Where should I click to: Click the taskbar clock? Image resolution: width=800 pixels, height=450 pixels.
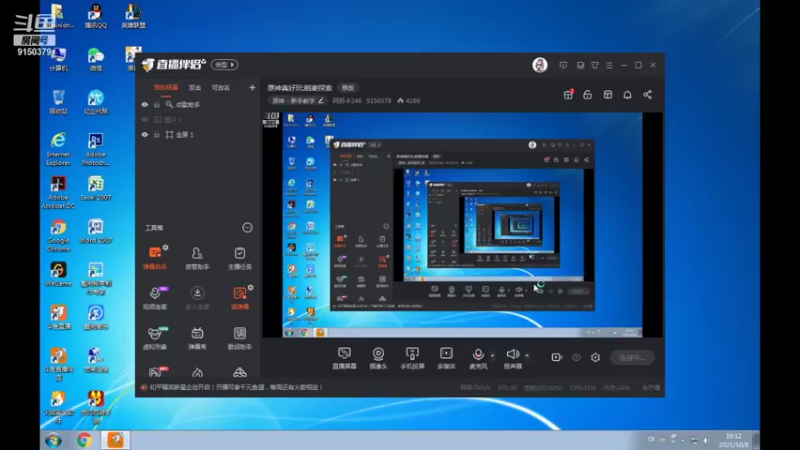coord(734,440)
